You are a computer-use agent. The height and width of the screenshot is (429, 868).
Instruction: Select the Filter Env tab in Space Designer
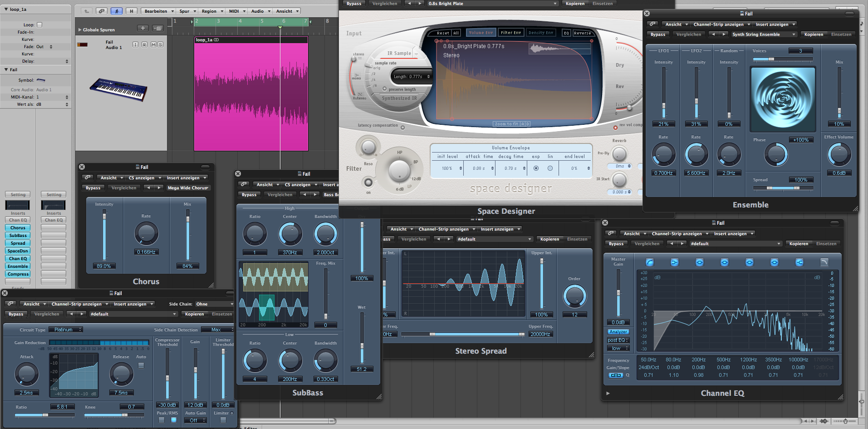[x=511, y=33]
